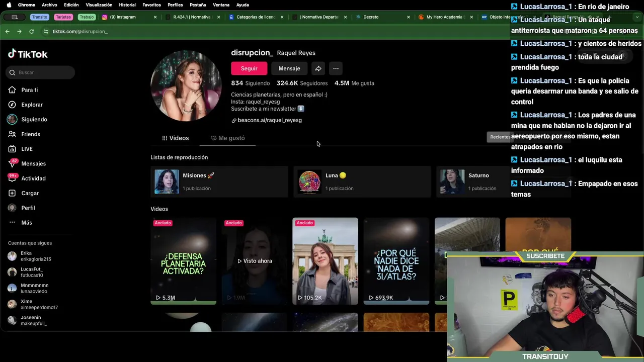Play the Brandenburg Gate pinned video
The width and height of the screenshot is (644, 362).
click(325, 261)
